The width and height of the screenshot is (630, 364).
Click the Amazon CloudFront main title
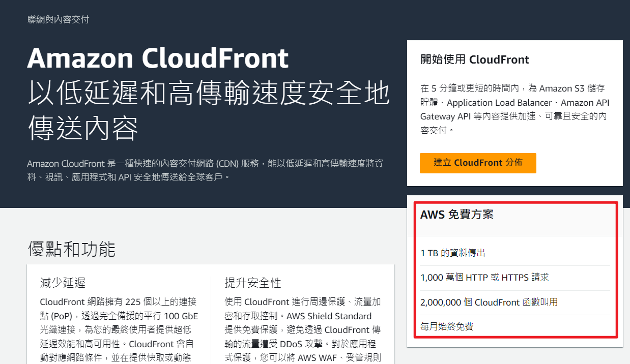[158, 58]
